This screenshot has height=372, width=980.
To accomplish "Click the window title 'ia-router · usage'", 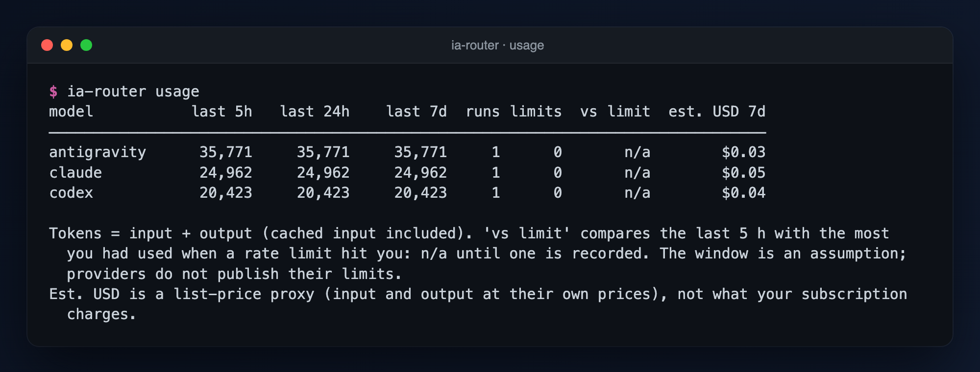I will (x=497, y=45).
